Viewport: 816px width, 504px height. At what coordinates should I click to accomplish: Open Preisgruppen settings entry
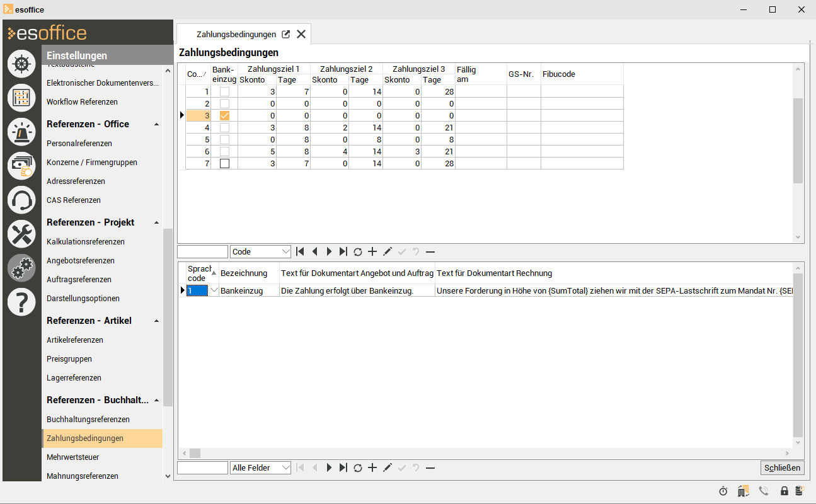click(x=69, y=358)
